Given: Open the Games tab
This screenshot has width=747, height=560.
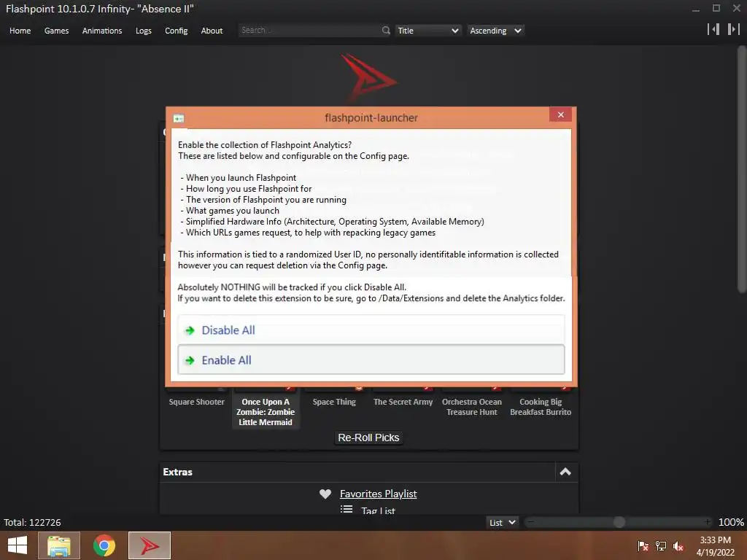Looking at the screenshot, I should tap(56, 31).
